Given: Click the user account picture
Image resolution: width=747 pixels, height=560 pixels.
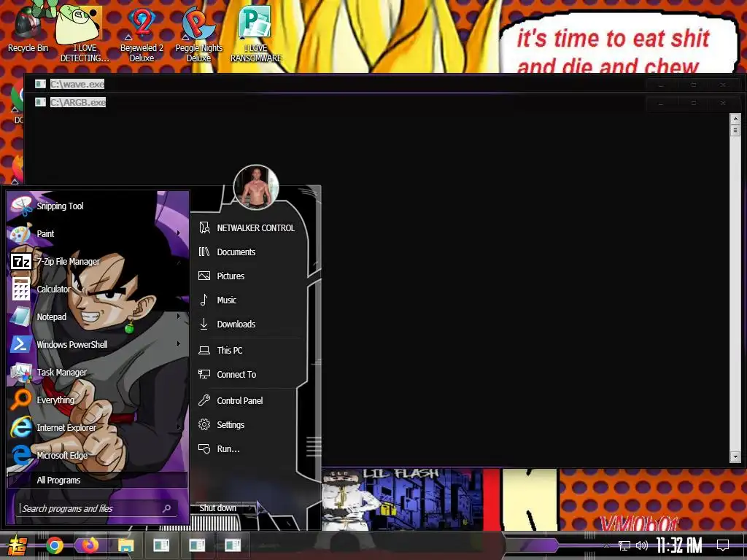Looking at the screenshot, I should point(256,187).
